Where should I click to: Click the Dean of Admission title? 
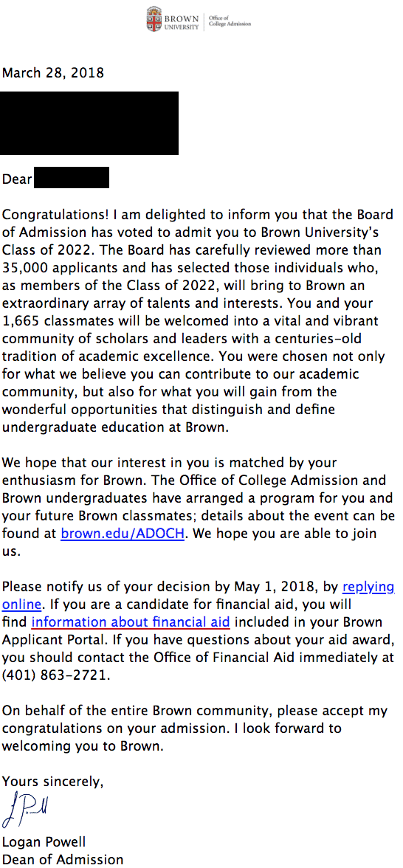[x=63, y=861]
